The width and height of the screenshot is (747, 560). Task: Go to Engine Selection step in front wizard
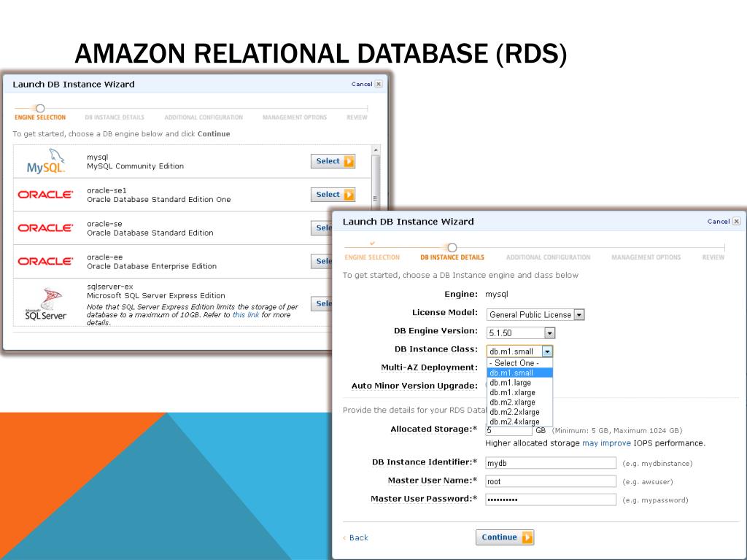click(x=372, y=257)
